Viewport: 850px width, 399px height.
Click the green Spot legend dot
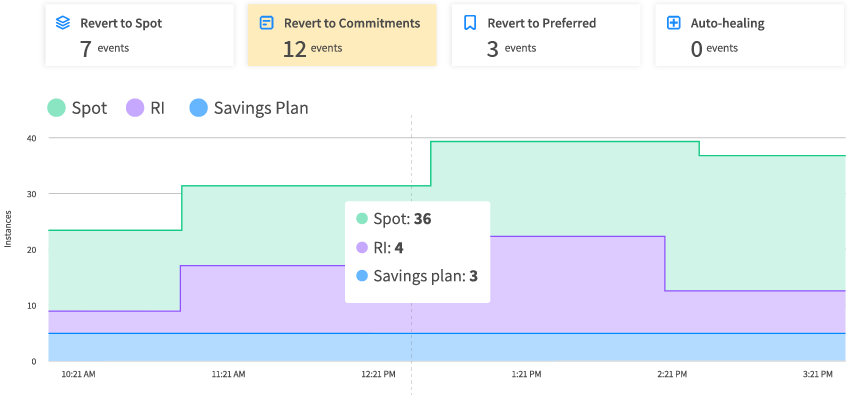point(56,108)
